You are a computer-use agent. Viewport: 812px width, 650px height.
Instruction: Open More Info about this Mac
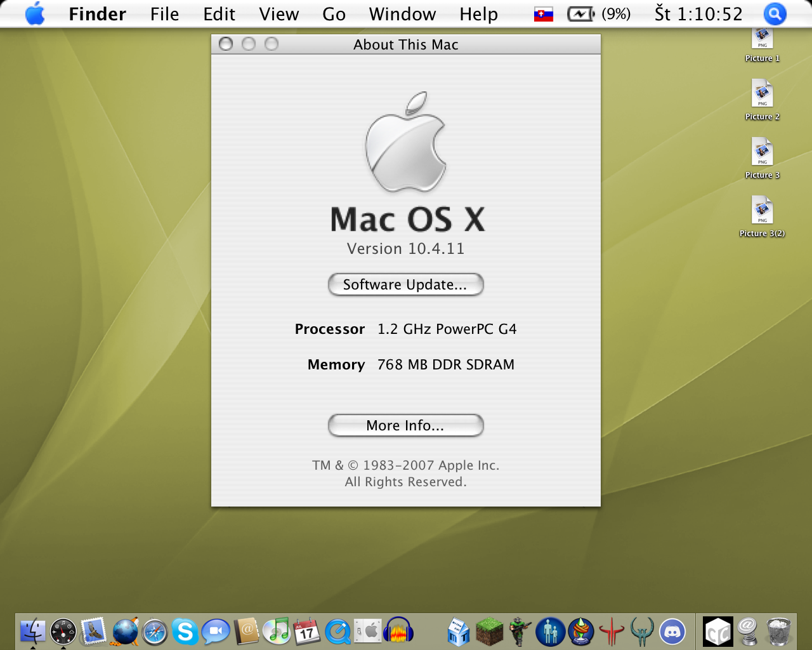click(x=405, y=425)
